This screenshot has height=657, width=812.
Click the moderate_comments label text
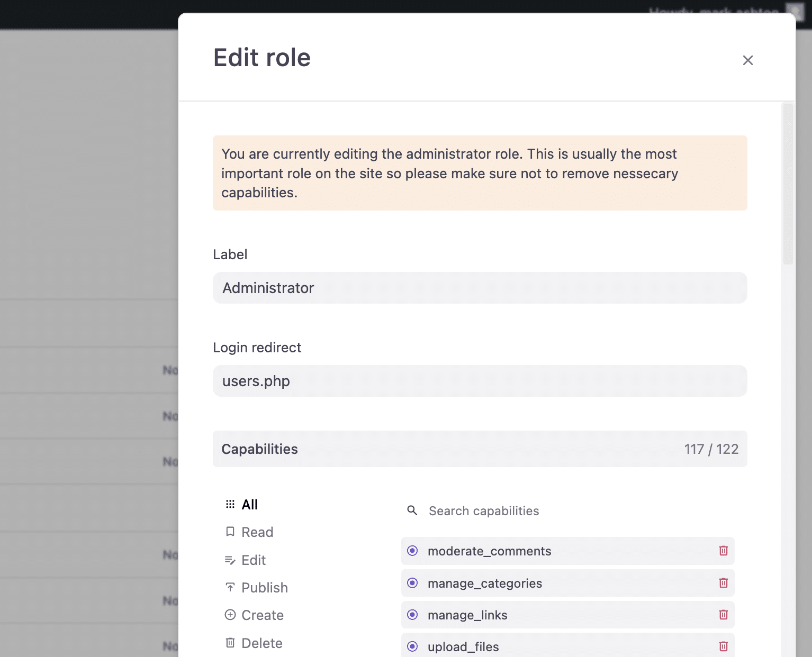489,551
